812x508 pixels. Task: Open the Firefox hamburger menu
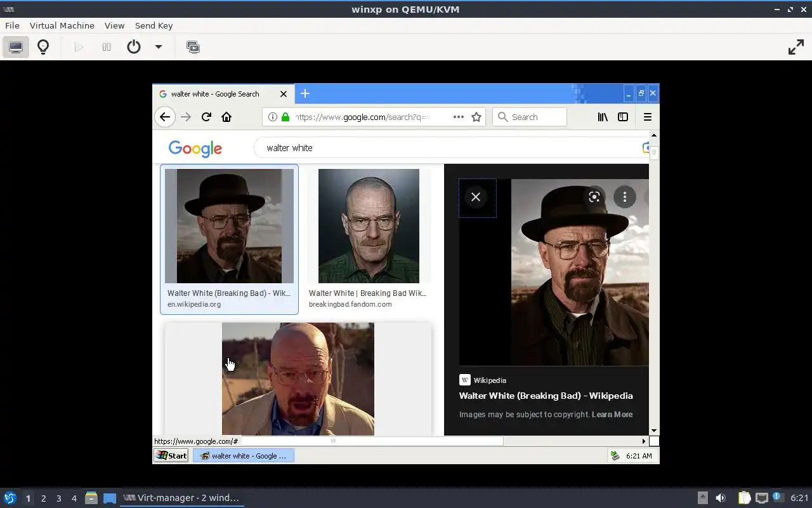[x=648, y=117]
